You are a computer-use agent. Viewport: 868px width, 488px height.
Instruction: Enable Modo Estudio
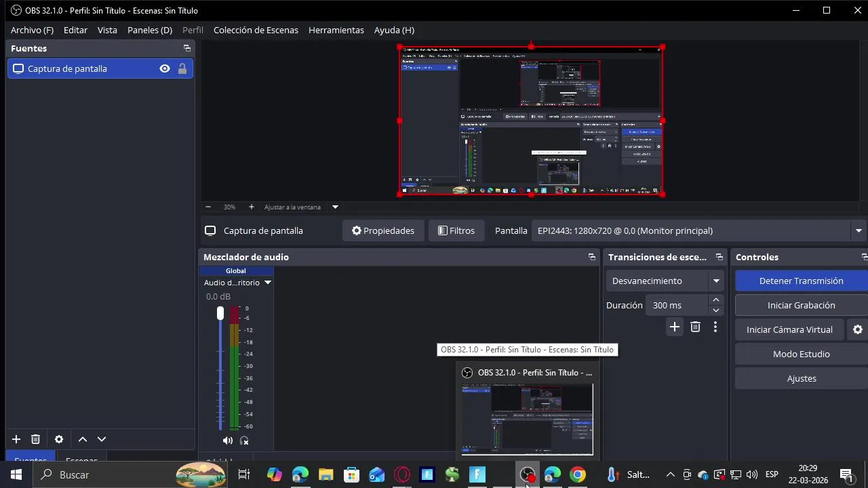point(802,354)
